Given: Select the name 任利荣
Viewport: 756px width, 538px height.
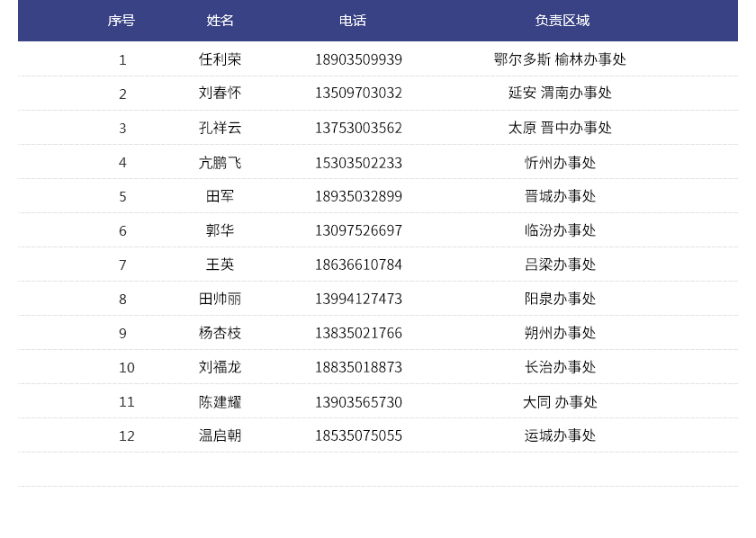Looking at the screenshot, I should coord(220,59).
